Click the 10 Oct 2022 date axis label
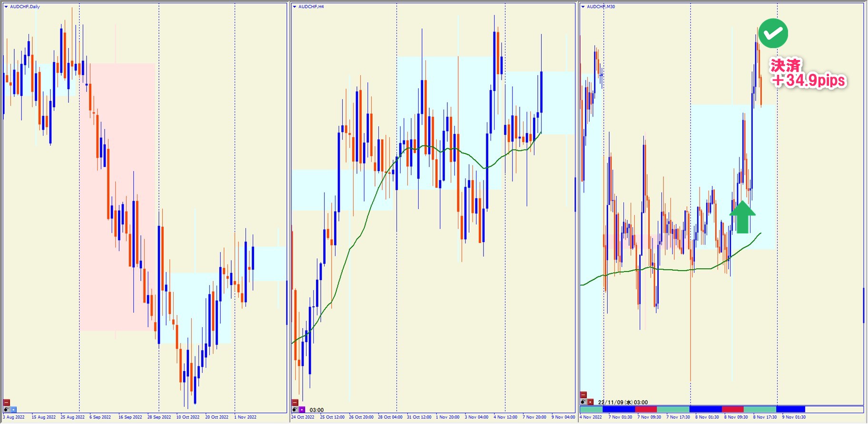This screenshot has height=424, width=868. [187, 417]
